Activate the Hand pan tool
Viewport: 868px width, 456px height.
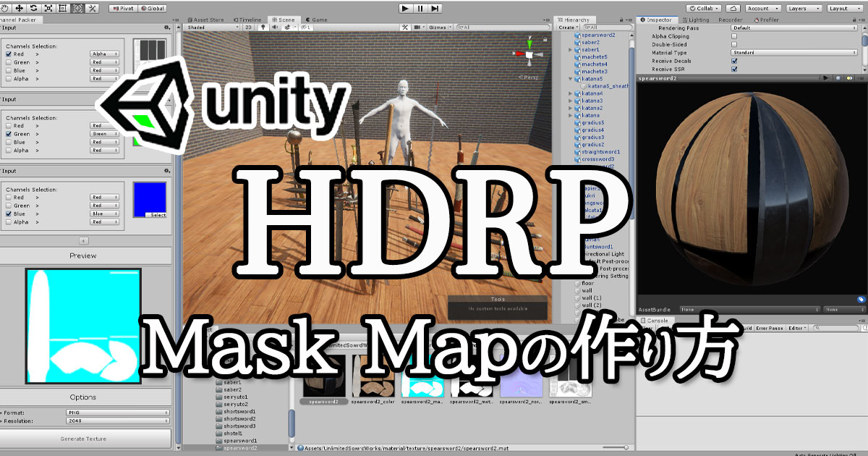click(x=5, y=9)
